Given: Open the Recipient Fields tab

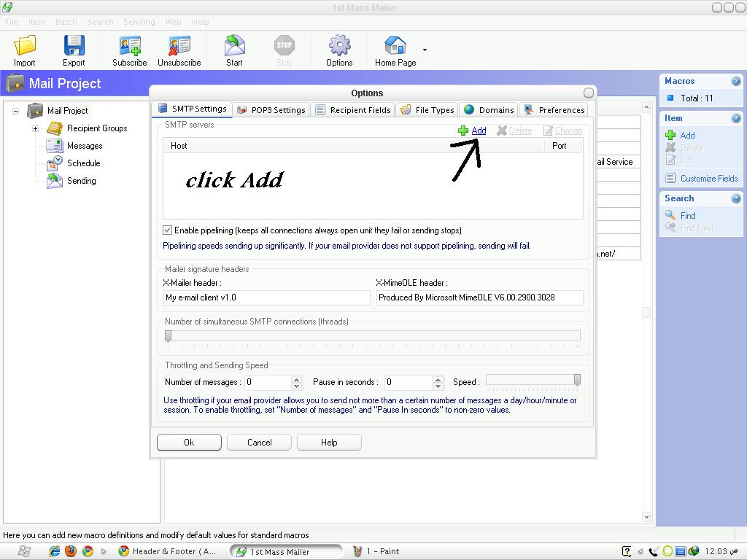Looking at the screenshot, I should coord(353,110).
